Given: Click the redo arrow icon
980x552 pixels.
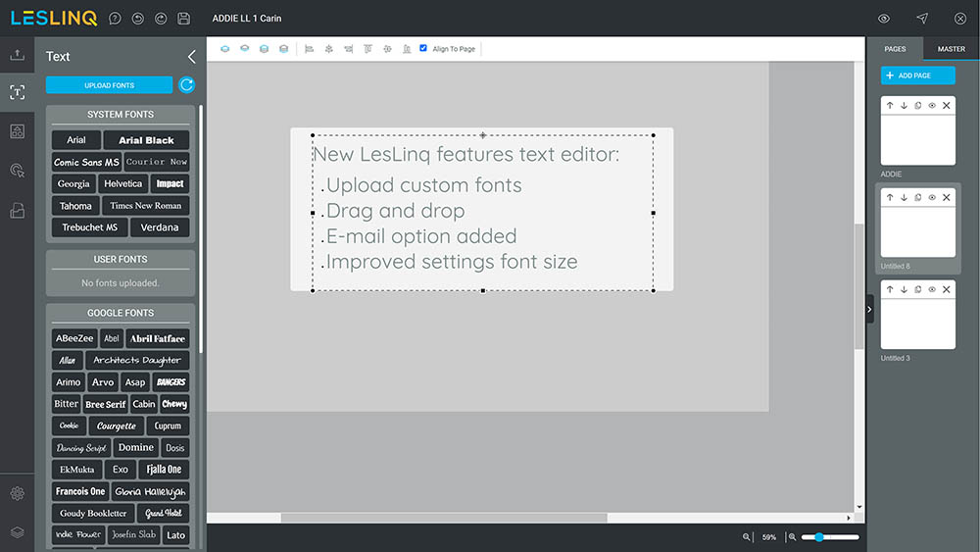Looking at the screenshot, I should [x=160, y=19].
